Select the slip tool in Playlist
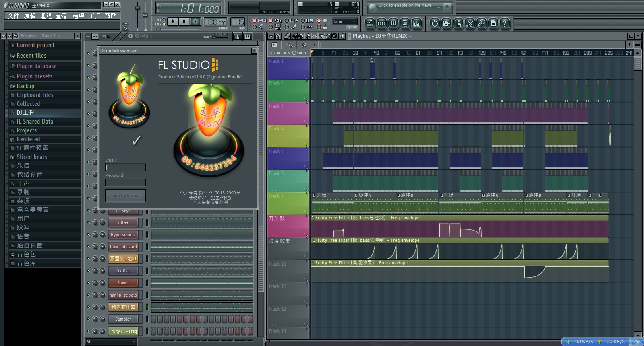 point(315,36)
